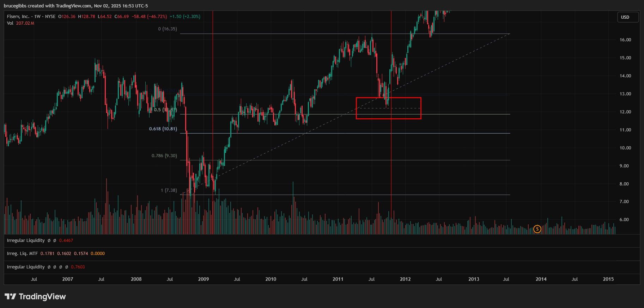Click the 16.00 price axis label

coord(625,40)
